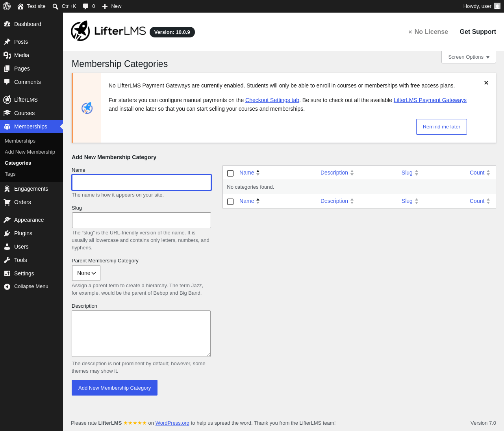This screenshot has width=504, height=431.
Task: Open the Orders menu
Action: click(x=31, y=202)
